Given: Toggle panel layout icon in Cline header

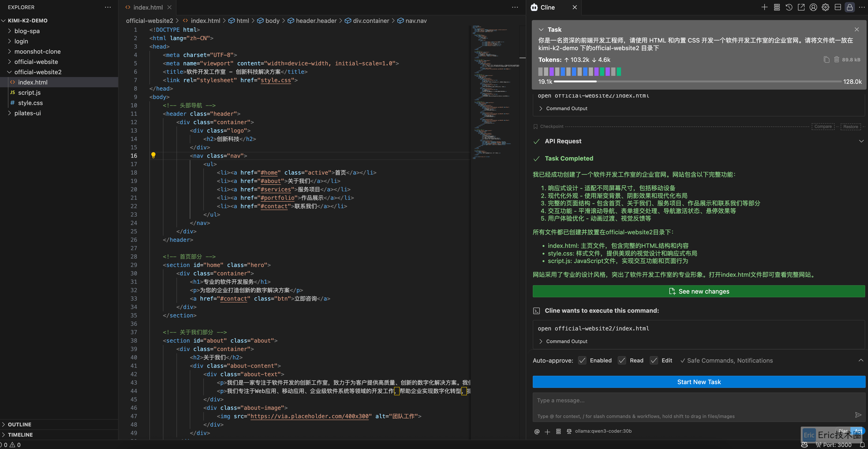Looking at the screenshot, I should (838, 7).
